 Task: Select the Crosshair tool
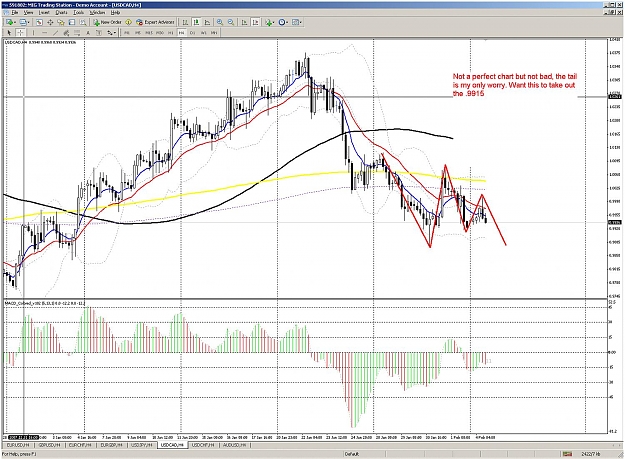[20, 33]
